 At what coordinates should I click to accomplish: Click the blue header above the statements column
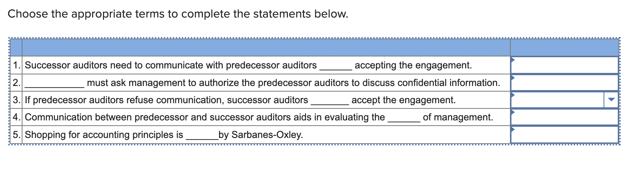(x=266, y=47)
